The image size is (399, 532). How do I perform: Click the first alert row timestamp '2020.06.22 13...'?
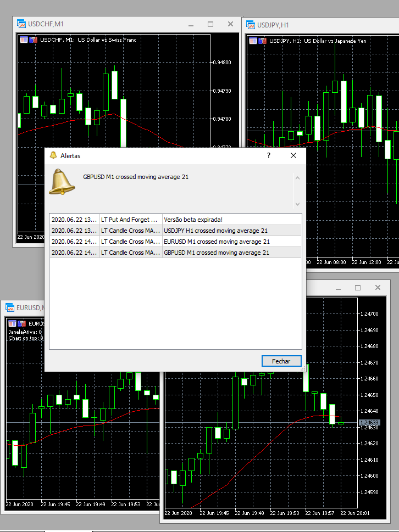click(x=74, y=220)
